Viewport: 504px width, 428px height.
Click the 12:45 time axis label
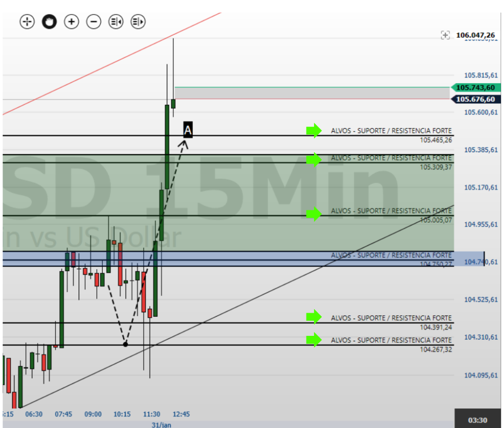click(181, 414)
